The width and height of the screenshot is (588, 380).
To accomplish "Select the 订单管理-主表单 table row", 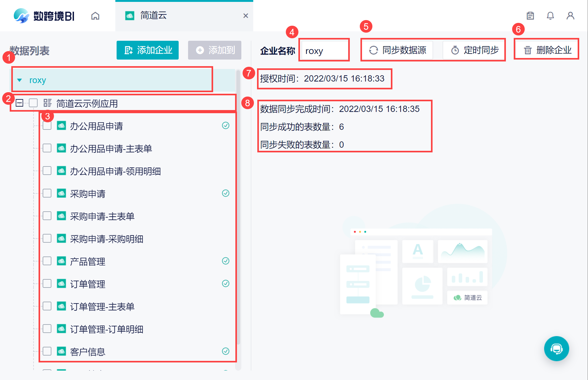I will [138, 306].
